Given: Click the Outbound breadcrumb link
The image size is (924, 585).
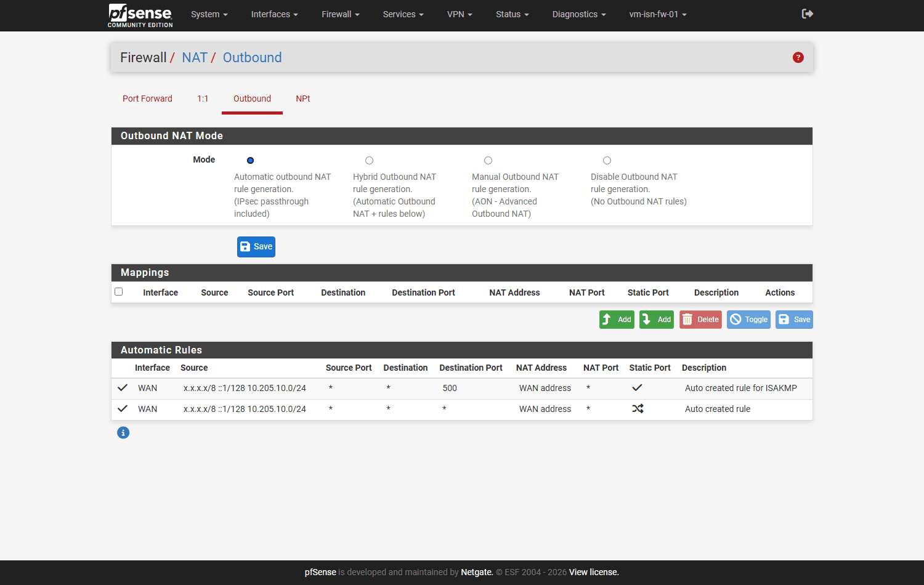Looking at the screenshot, I should [x=252, y=57].
